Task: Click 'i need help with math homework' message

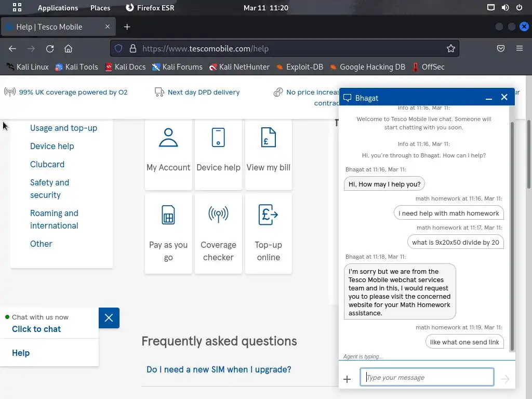Action: click(x=448, y=214)
